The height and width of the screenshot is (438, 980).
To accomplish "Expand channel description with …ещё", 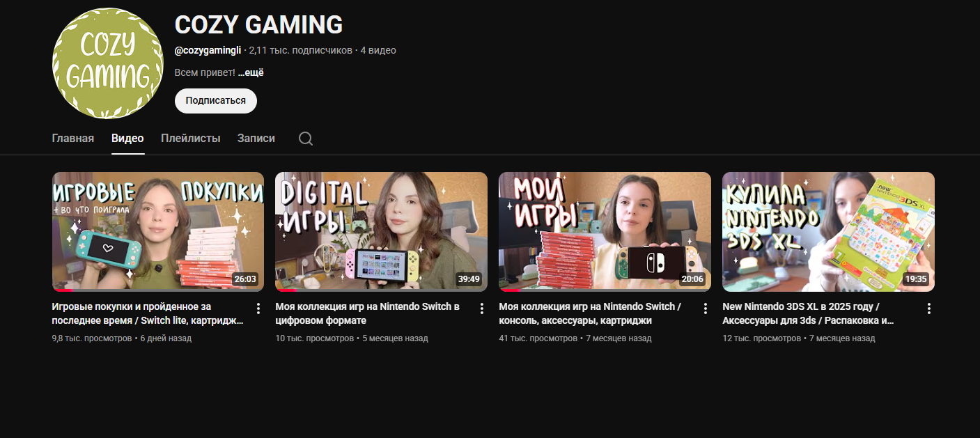I will (x=251, y=72).
